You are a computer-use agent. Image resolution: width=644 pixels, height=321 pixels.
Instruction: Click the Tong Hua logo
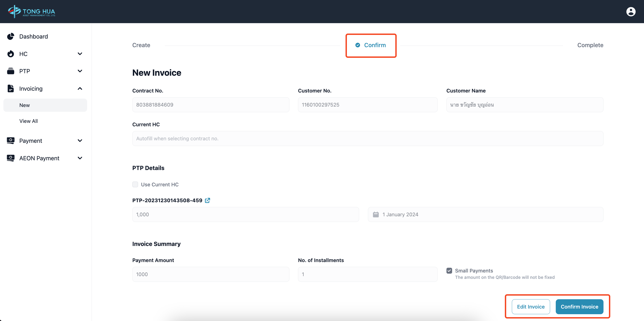pyautogui.click(x=31, y=12)
